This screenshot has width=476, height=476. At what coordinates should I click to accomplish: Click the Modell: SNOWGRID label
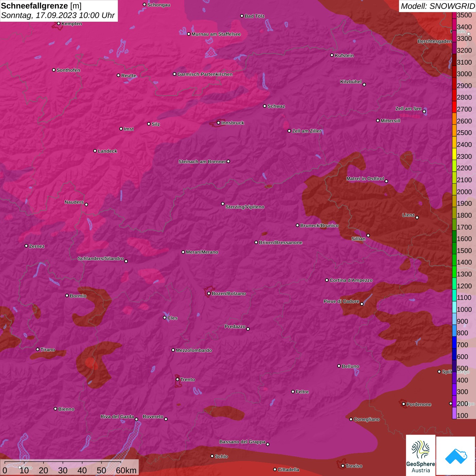pos(437,6)
